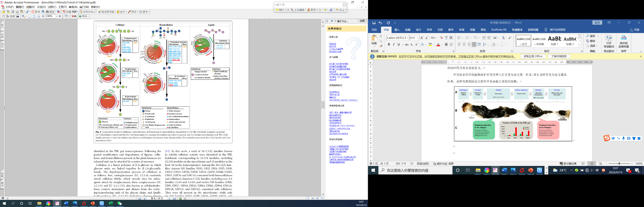Viewport: 644px width, 207px height.
Task: Clear all formatting in Word
Action: click(x=441, y=38)
